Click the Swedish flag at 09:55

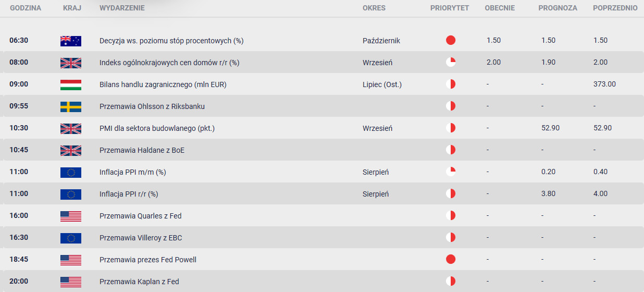coord(71,106)
